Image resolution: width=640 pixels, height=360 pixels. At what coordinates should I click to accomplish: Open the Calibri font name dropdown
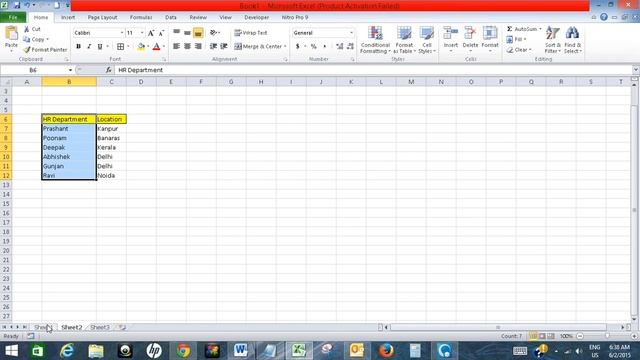[x=122, y=33]
